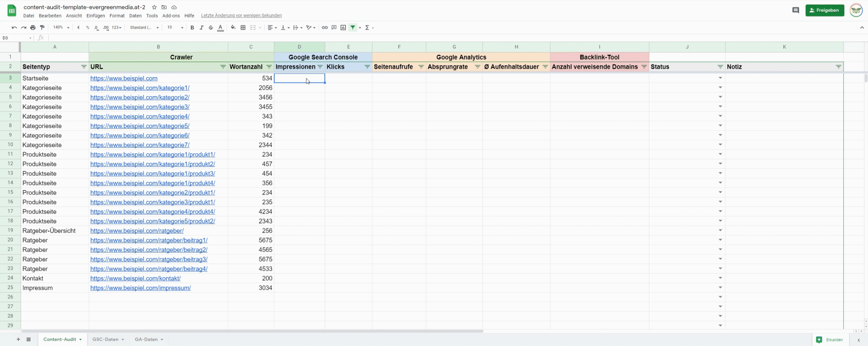This screenshot has height=346, width=868.
Task: Toggle the green filter icon
Action: tap(353, 27)
